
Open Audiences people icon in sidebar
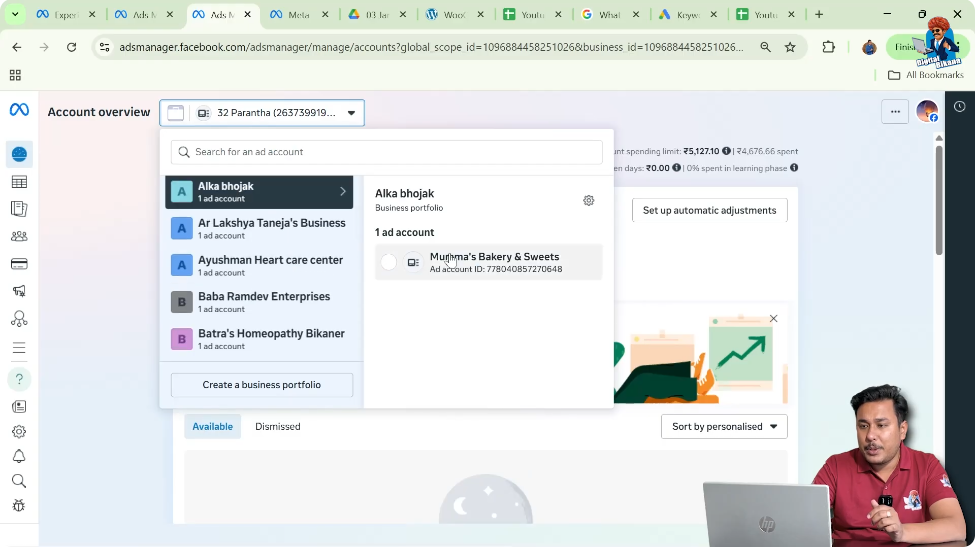coord(19,236)
